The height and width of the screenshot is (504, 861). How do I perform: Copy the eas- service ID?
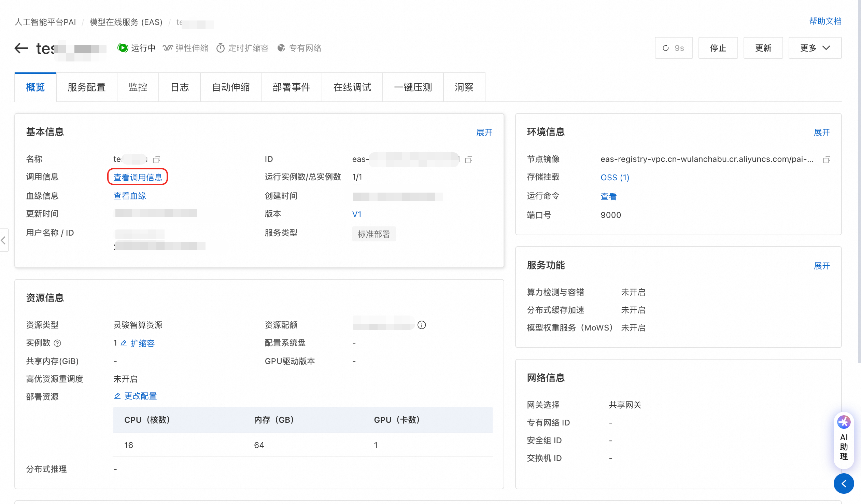pyautogui.click(x=469, y=159)
